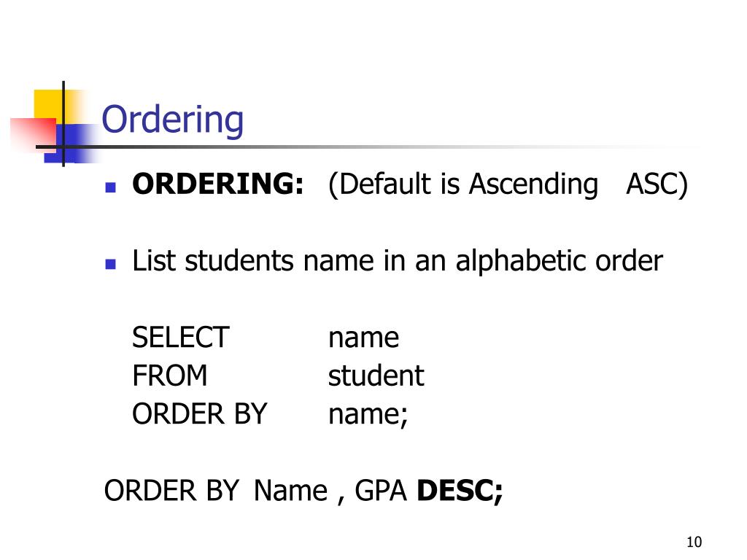Click the ORDER BY keyword in query
Screen dimensions: 747x560
coord(200,413)
